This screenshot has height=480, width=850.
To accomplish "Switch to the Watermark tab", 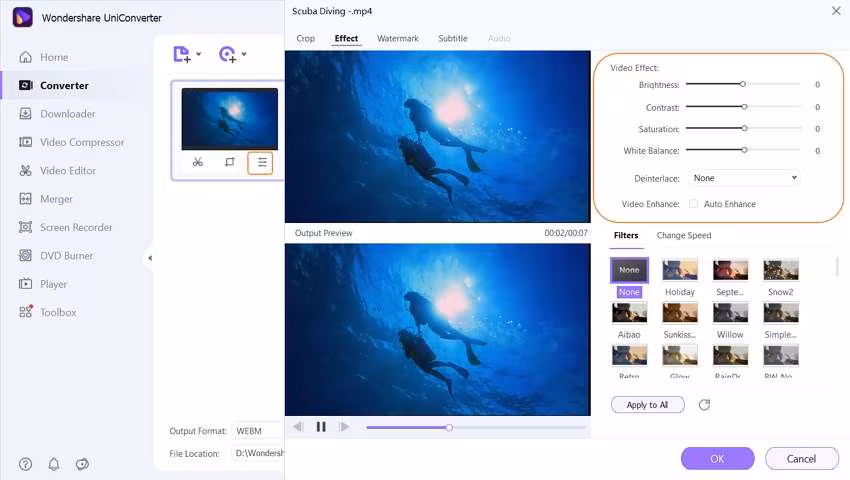I will pos(397,39).
